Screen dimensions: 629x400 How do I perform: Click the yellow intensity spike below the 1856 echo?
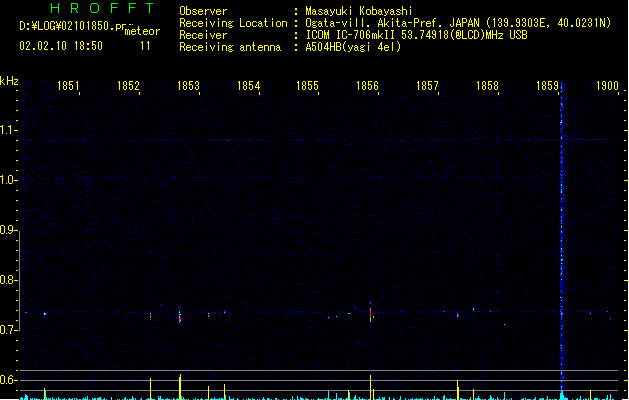click(x=371, y=387)
